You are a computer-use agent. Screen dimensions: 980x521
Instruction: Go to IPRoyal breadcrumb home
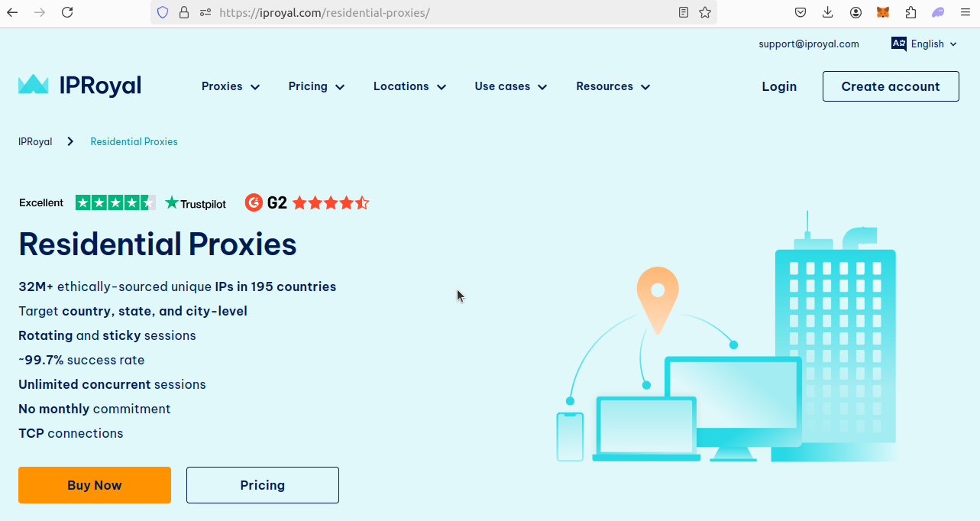35,141
